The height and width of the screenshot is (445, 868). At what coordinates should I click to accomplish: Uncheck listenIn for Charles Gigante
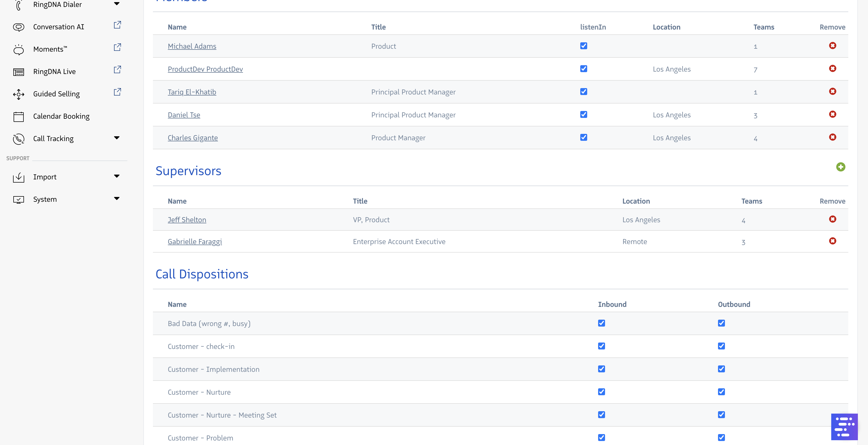(x=584, y=137)
